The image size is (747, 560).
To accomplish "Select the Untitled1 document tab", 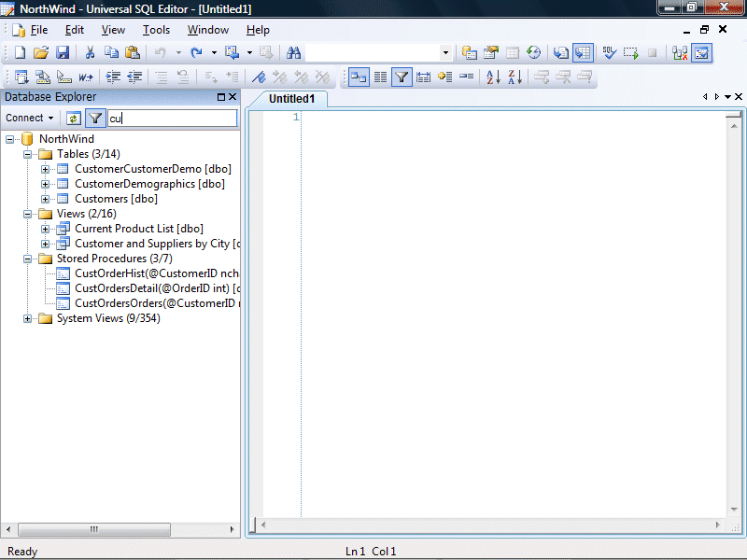I will (x=291, y=99).
